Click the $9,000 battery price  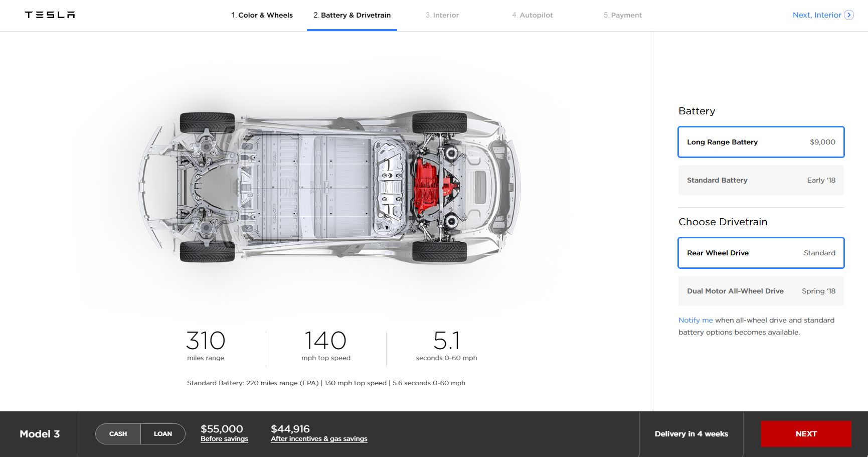[822, 142]
